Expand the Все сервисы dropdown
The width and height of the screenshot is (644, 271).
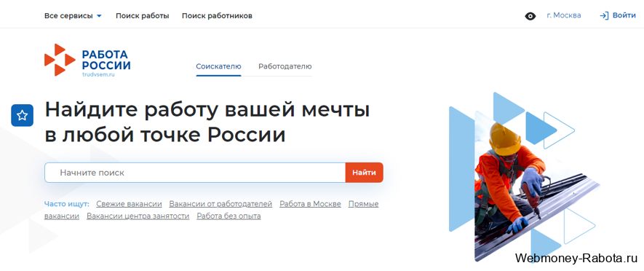pyautogui.click(x=73, y=16)
